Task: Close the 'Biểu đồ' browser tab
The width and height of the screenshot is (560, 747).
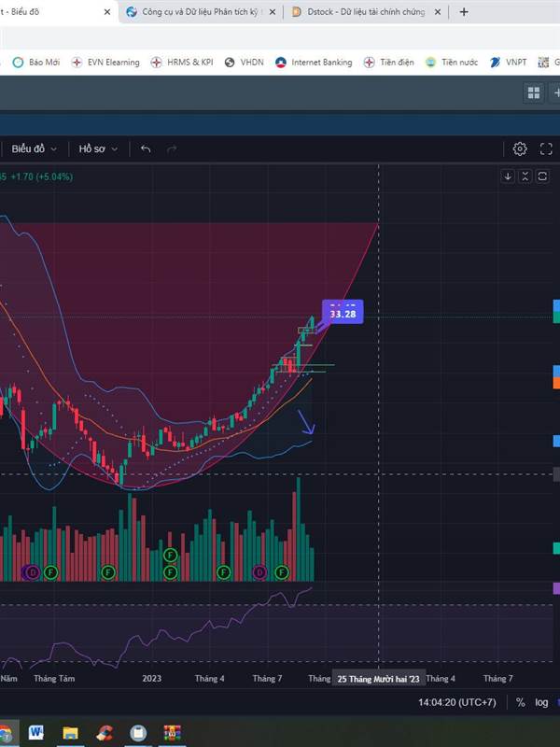Action: (107, 12)
